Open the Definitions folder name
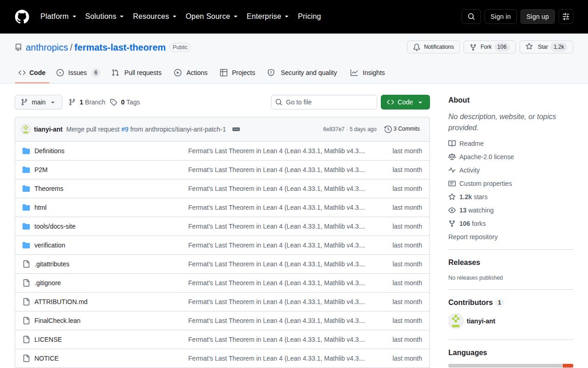This screenshot has height=368, width=588. click(49, 151)
